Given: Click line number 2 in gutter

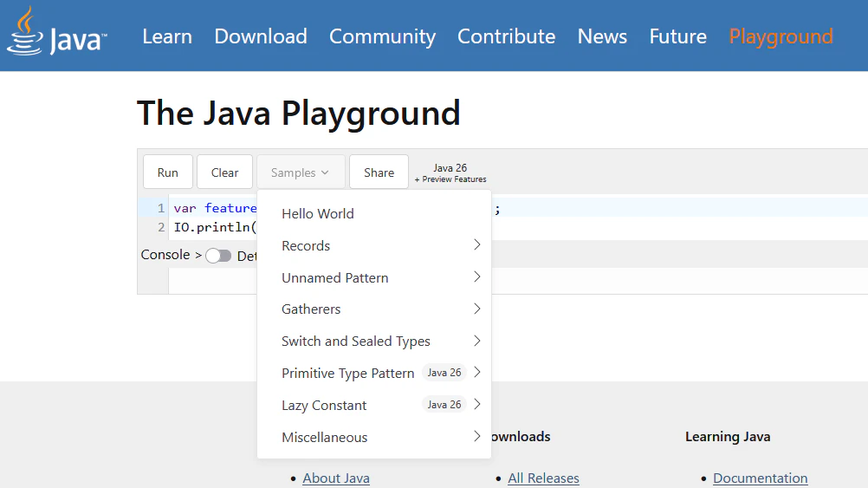Looking at the screenshot, I should coord(161,227).
